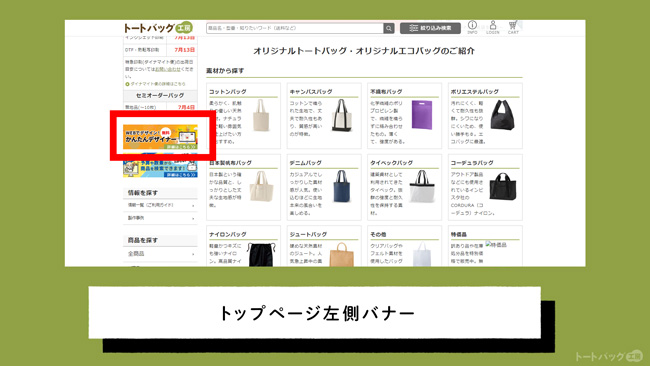The height and width of the screenshot is (366, 650).
Task: Click the トートバッグ工房 site logo
Action: click(x=158, y=28)
